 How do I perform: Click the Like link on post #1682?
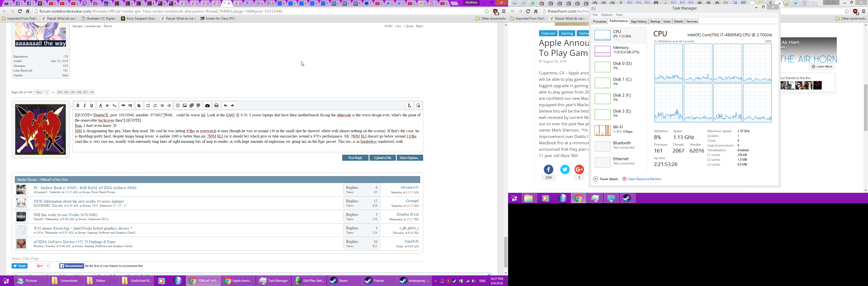tap(398, 26)
